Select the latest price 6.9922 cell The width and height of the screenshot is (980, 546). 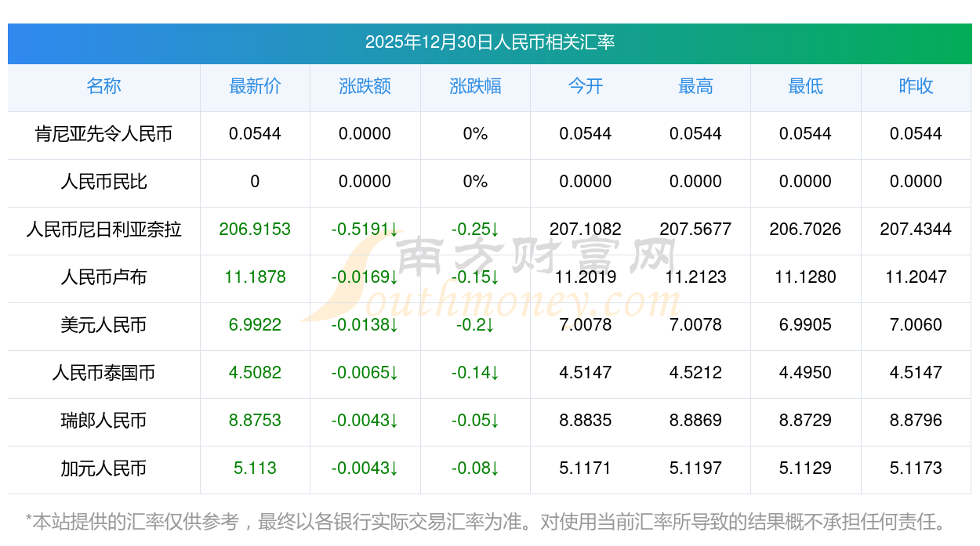click(x=255, y=325)
